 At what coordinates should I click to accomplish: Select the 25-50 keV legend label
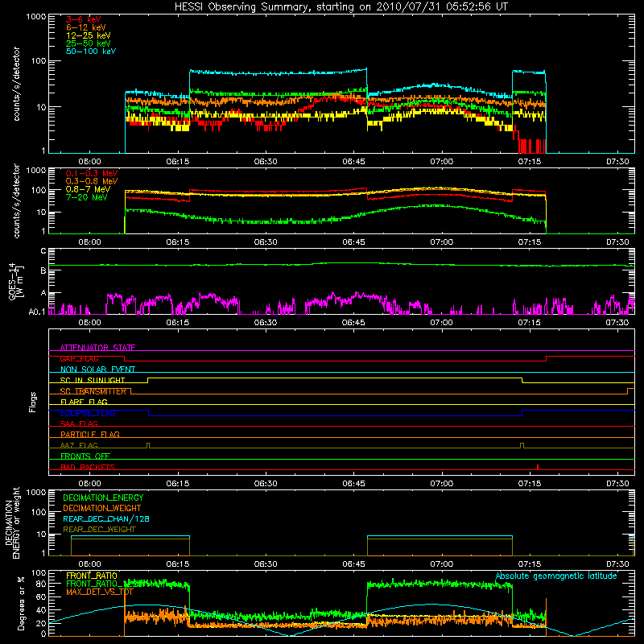pyautogui.click(x=89, y=43)
